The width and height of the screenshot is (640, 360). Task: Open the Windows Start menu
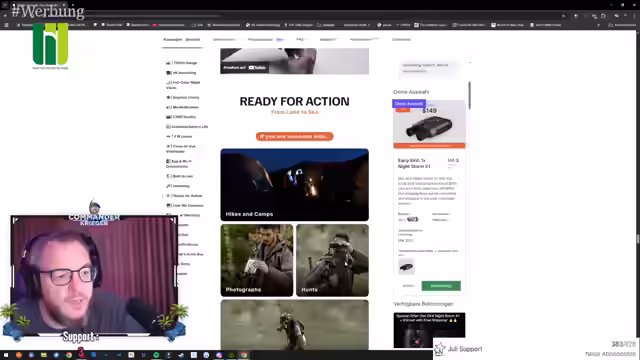pyautogui.click(x=6, y=355)
